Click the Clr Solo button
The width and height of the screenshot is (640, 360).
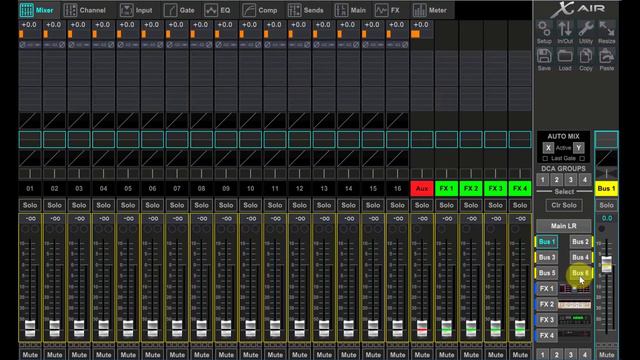[564, 205]
